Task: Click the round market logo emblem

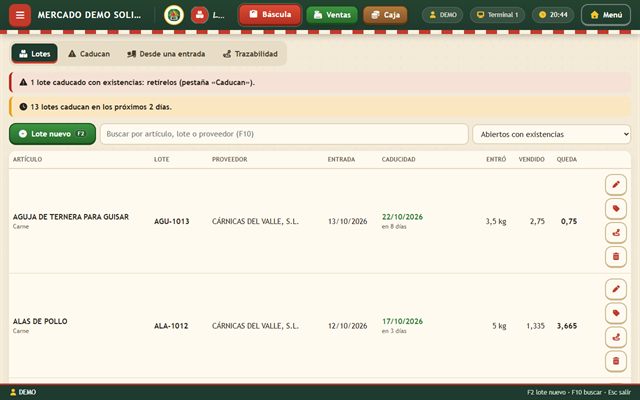Action: tap(174, 15)
